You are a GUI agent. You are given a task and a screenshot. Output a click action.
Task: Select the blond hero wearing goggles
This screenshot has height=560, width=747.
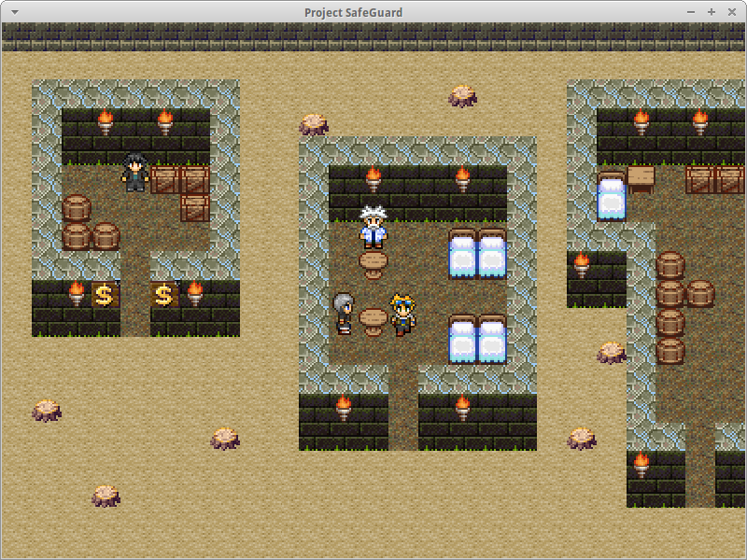point(403,315)
